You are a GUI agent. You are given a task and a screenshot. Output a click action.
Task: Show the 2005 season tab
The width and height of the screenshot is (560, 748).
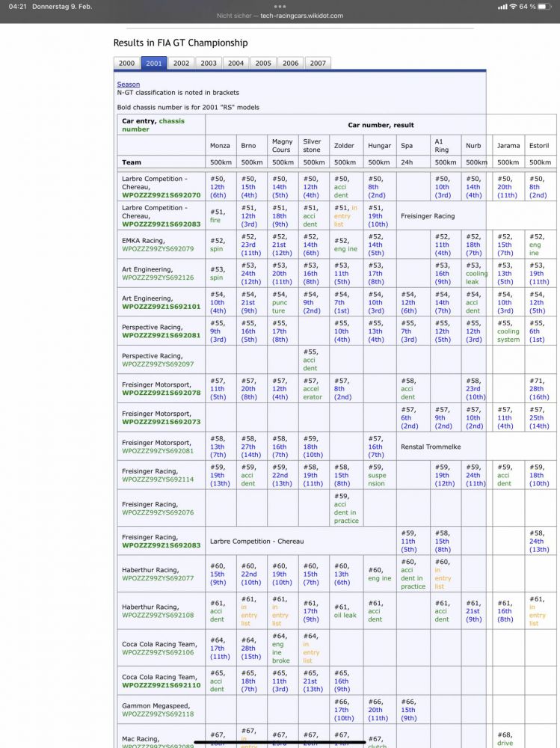point(263,64)
